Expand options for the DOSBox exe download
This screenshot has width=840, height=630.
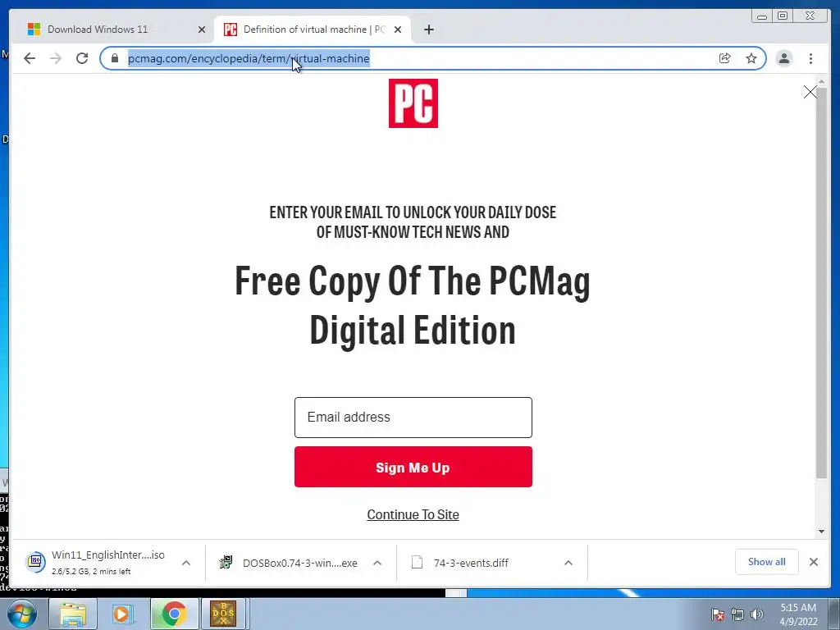377,563
